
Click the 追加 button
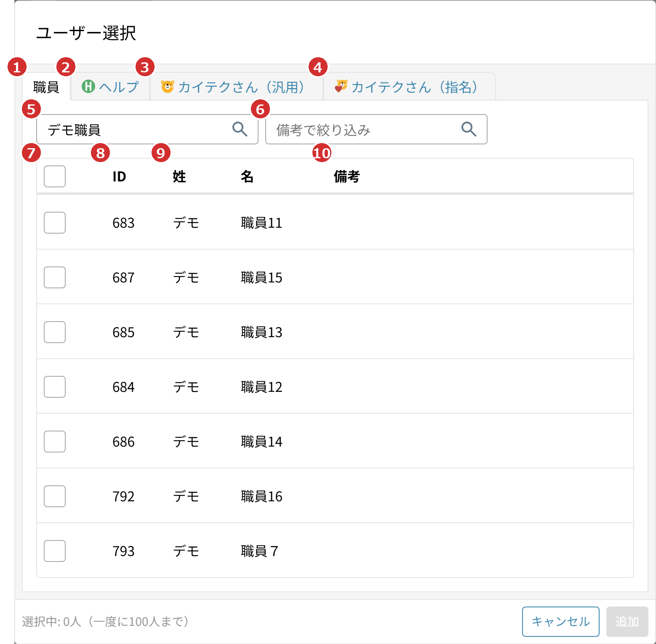[627, 621]
